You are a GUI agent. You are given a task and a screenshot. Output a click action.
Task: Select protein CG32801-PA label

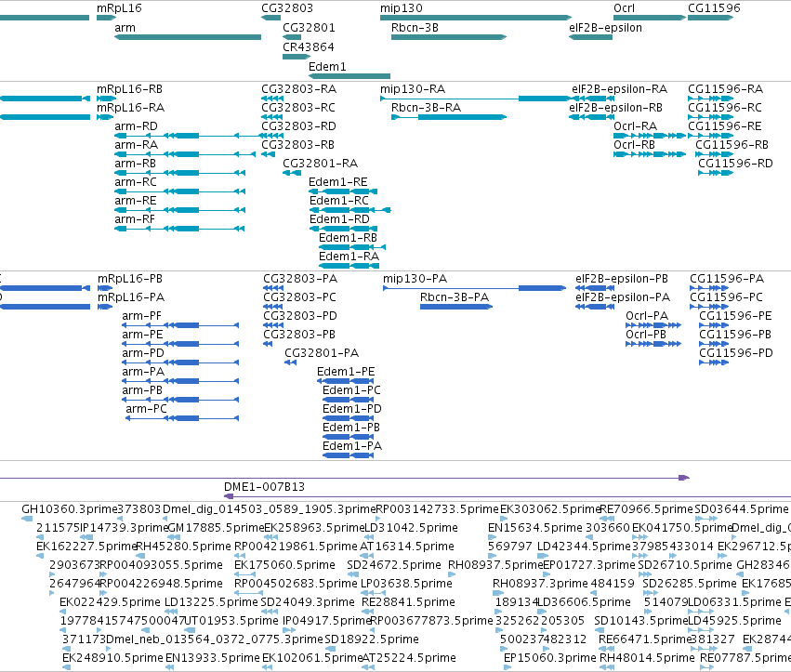tap(322, 353)
